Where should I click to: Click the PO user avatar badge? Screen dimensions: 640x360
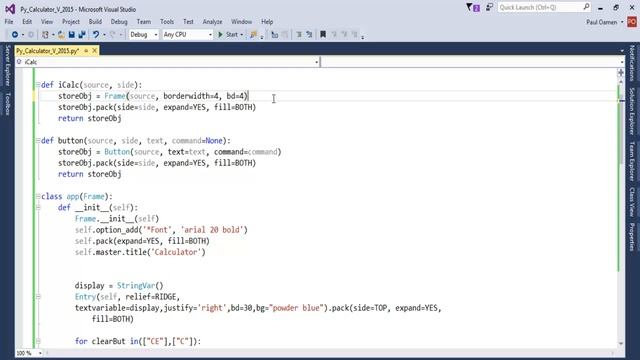pyautogui.click(x=632, y=22)
